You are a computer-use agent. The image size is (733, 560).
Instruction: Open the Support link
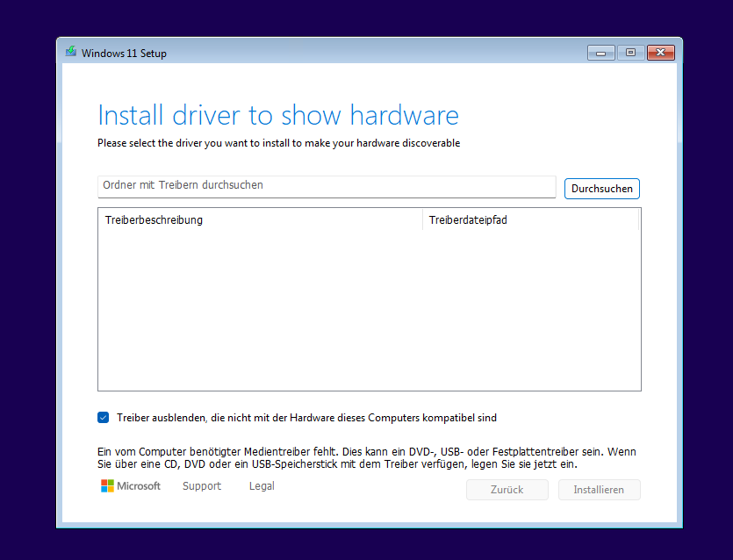(202, 486)
